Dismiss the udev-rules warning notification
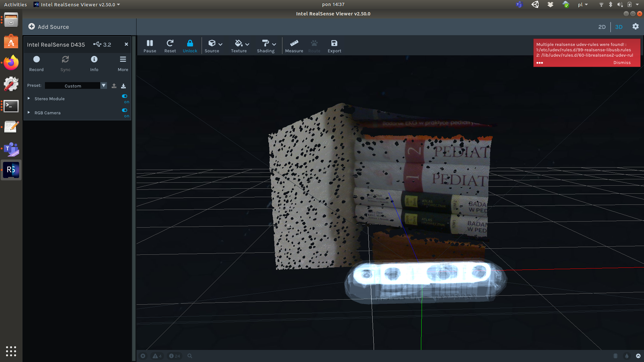The image size is (644, 362). [x=622, y=62]
